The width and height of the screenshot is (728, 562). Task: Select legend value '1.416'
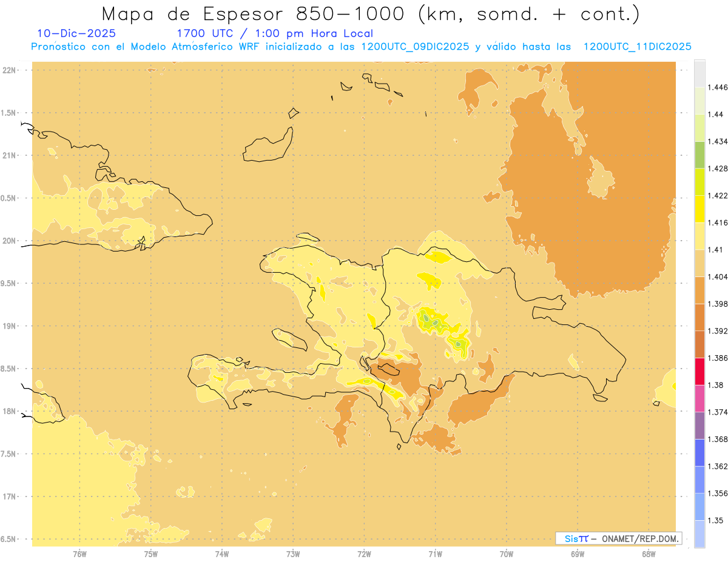718,222
